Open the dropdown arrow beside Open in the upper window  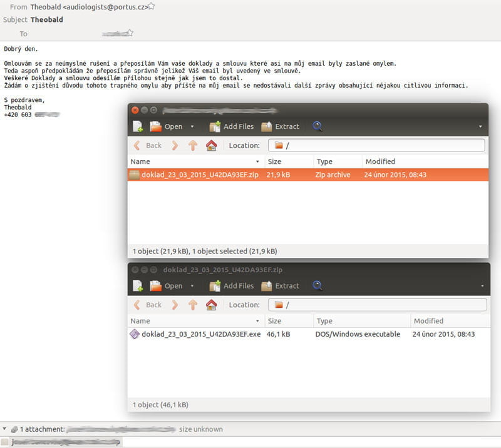[192, 126]
